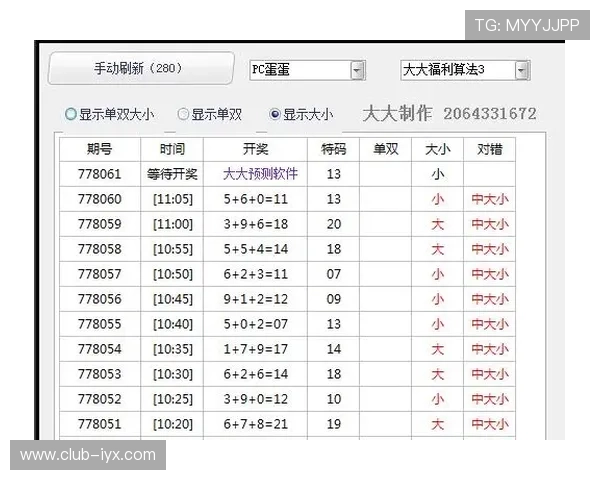Select row with 期号 778055
The width and height of the screenshot is (600, 480).
click(x=287, y=324)
